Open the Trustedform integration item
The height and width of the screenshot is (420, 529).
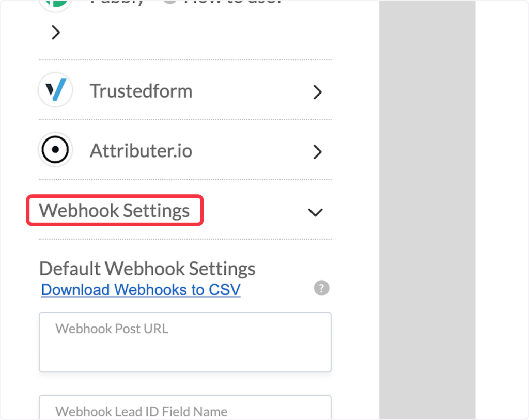coord(141,91)
